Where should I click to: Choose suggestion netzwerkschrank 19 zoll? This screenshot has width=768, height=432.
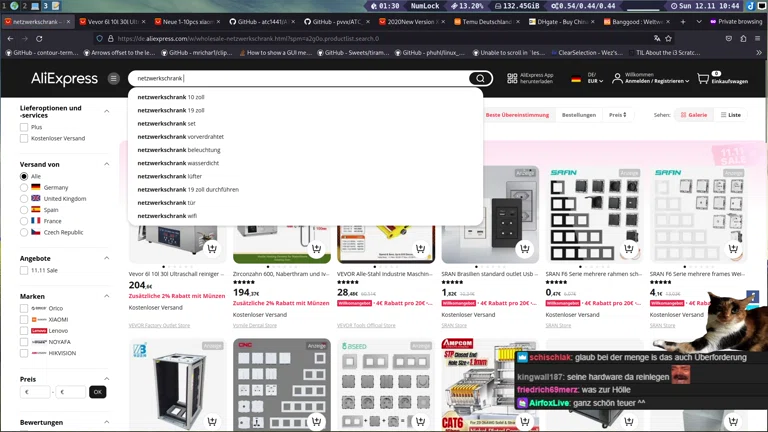[x=171, y=110]
